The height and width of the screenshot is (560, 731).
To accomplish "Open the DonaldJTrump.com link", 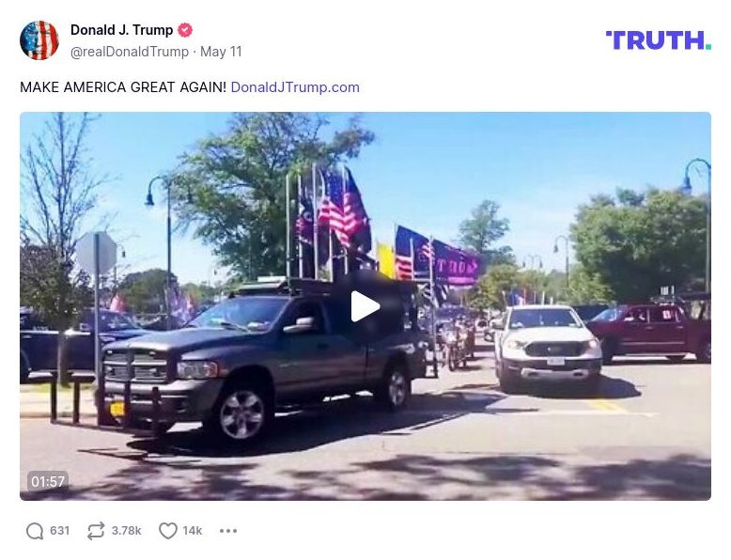I will pyautogui.click(x=295, y=87).
